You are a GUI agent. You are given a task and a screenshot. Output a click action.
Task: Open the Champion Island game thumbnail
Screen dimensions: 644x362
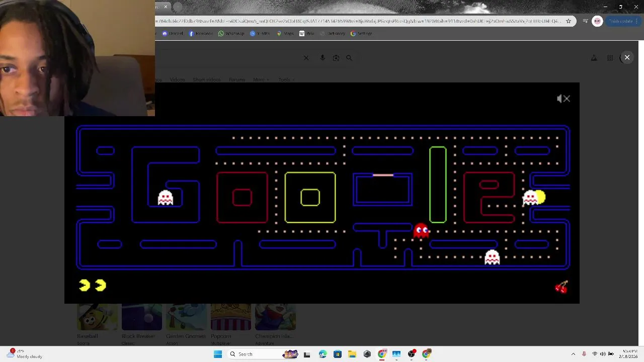[275, 317]
